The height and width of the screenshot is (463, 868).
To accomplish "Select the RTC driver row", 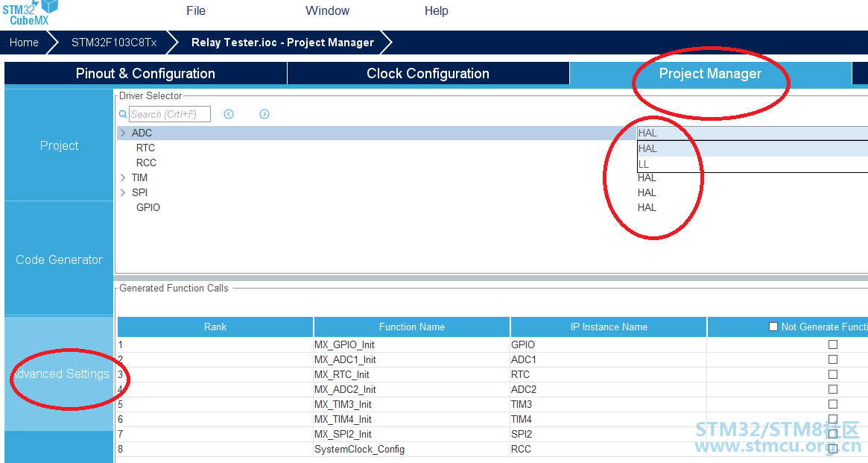I will coord(145,148).
